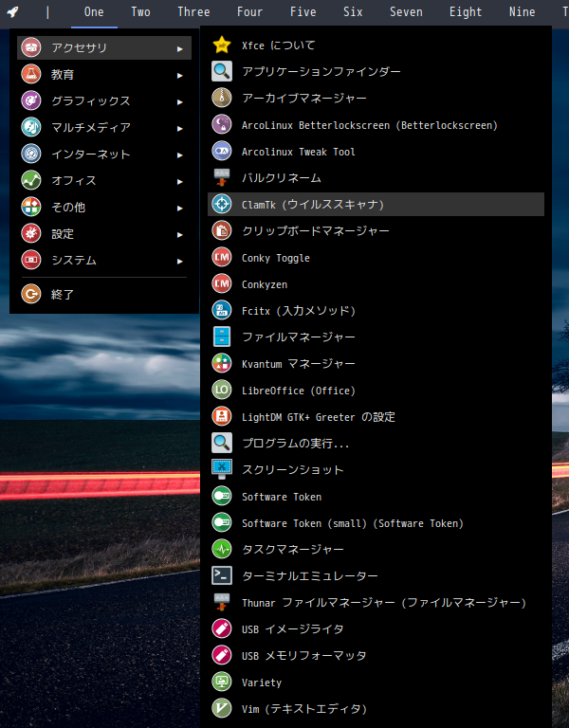Click the USB メモリフォーマッタ icon
Screen dimensions: 569x728
pyautogui.click(x=222, y=655)
